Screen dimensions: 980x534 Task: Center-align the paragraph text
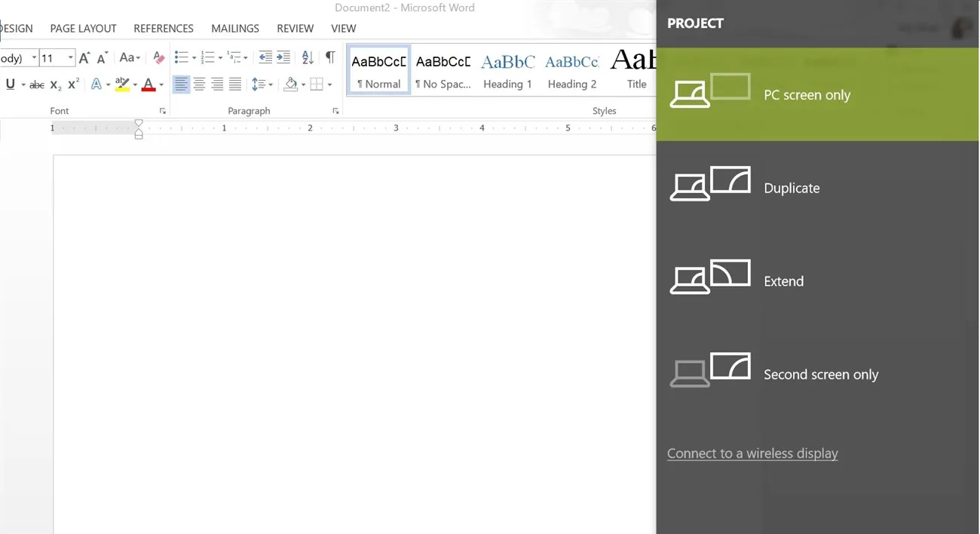[x=199, y=84]
